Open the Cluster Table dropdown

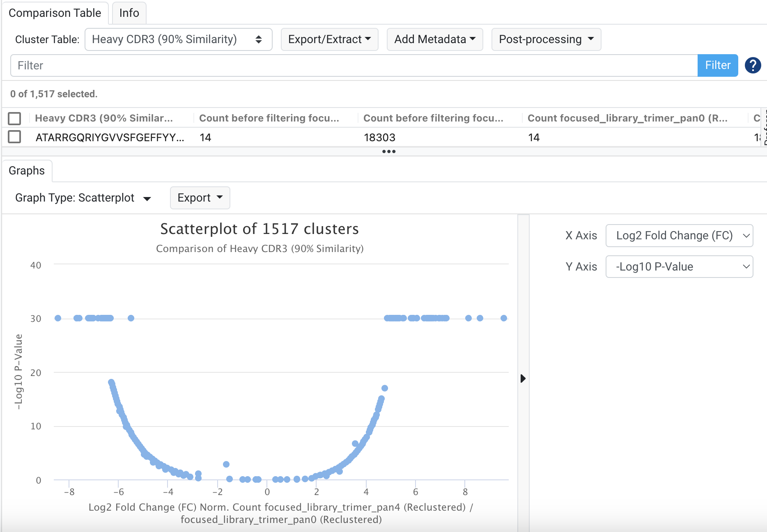[178, 39]
